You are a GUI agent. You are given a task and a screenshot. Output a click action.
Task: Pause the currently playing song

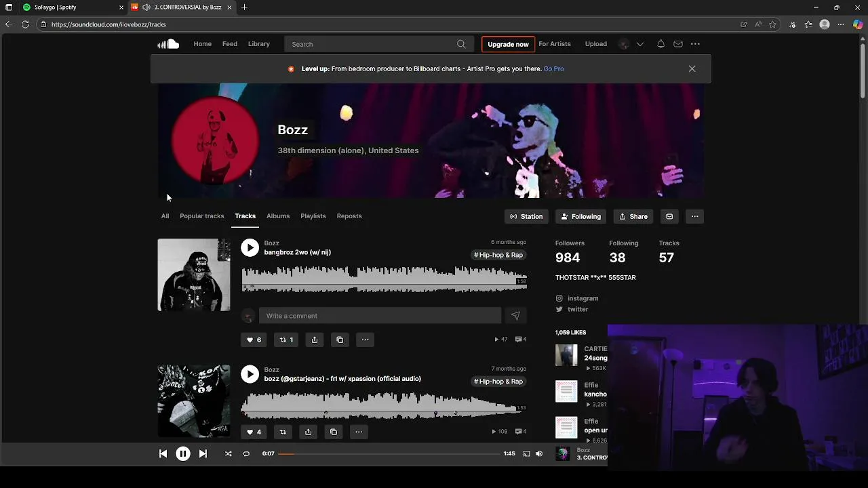[183, 454]
